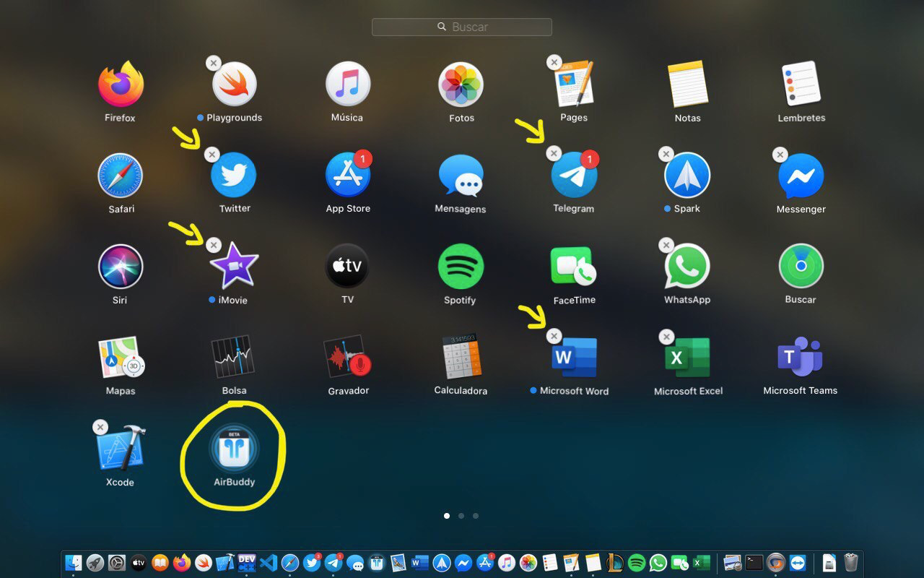Go to first Launchpad page dot

[x=447, y=516]
